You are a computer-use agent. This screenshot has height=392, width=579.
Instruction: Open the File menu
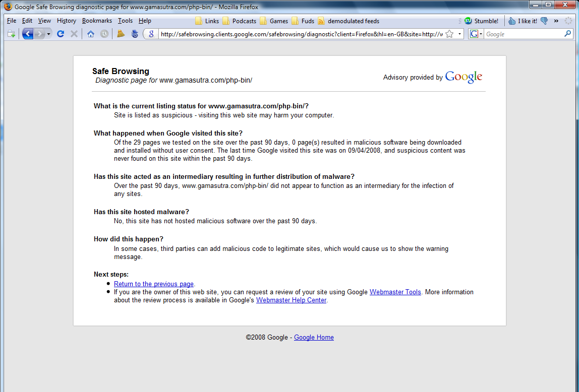click(12, 21)
